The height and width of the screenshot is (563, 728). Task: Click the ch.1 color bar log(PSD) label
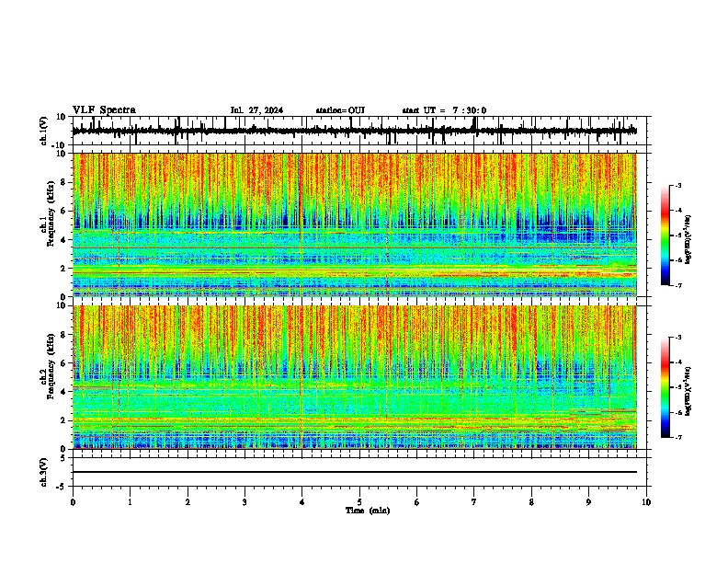coord(688,240)
